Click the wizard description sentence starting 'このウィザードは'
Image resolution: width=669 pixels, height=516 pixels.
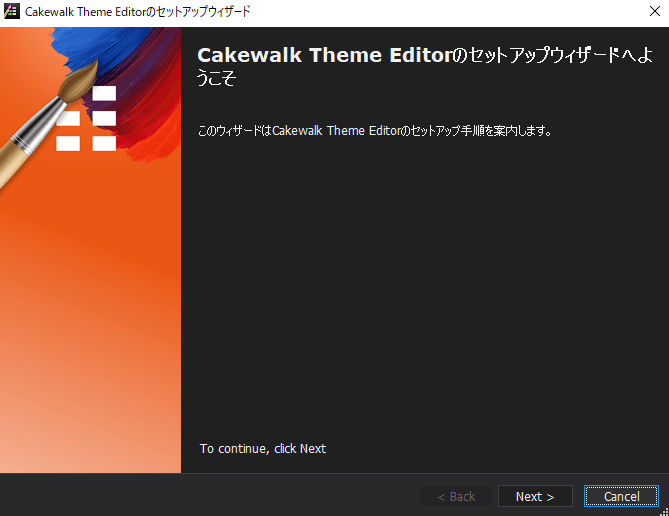[375, 130]
